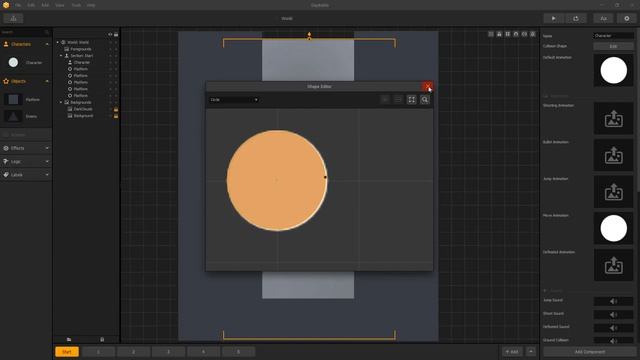Click the trash delete icon below outliner
The width and height of the screenshot is (640, 360).
[x=102, y=339]
